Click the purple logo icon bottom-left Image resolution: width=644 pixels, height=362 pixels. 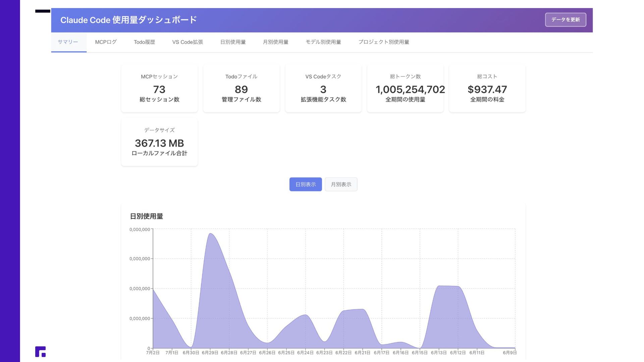[x=40, y=352]
